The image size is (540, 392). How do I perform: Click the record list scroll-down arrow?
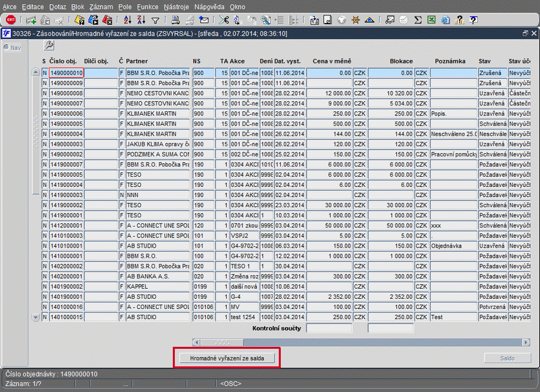coord(36,317)
